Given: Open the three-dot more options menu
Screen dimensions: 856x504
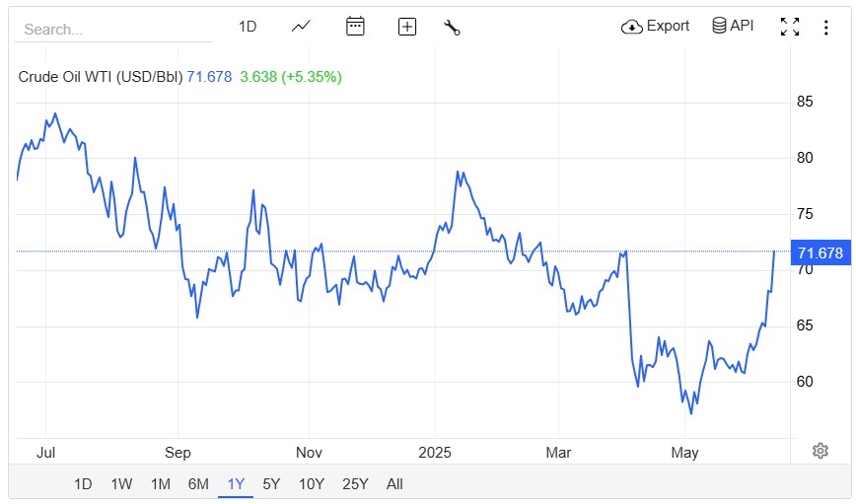Looking at the screenshot, I should click(826, 27).
